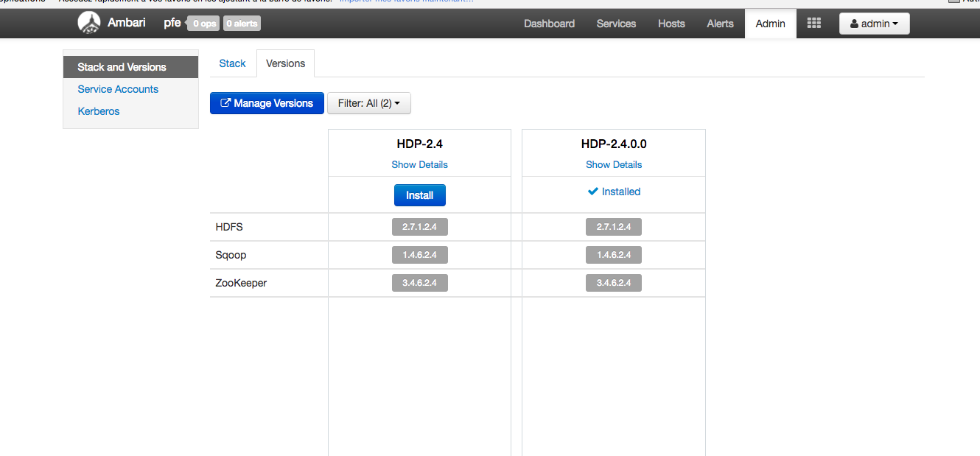Select the ZooKeeper service row label
Viewport: 980px width, 456px height.
[x=241, y=283]
